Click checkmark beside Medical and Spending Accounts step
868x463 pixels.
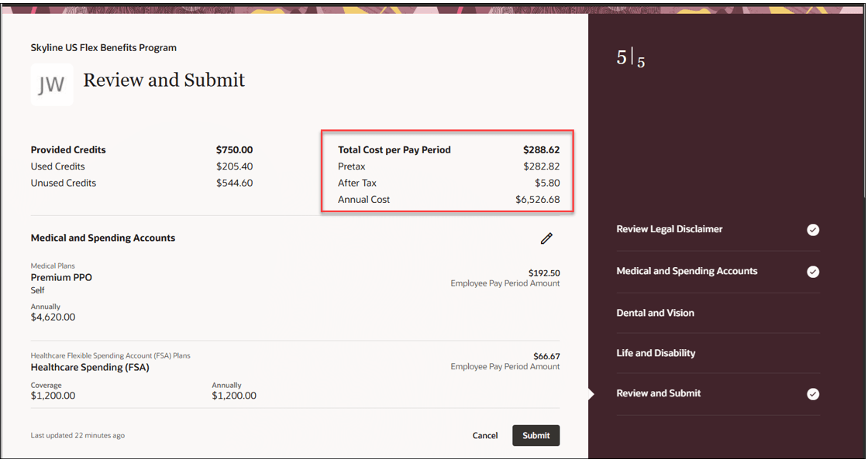point(813,272)
